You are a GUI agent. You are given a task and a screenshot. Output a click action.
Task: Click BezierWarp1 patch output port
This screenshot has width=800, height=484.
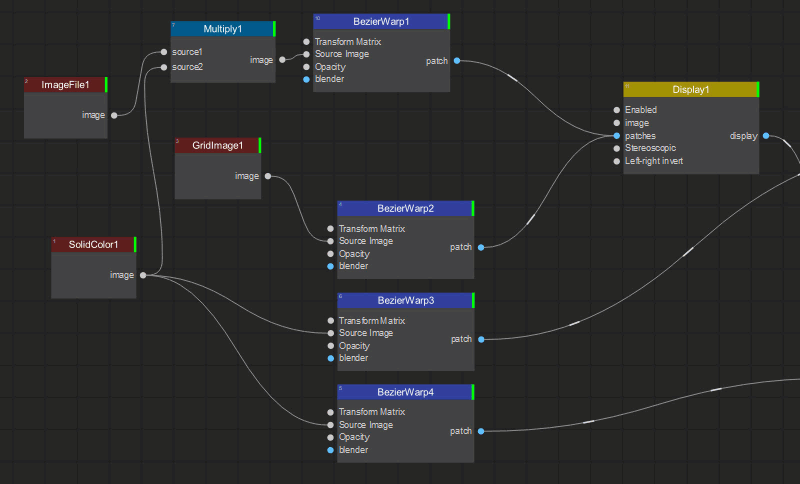coord(457,61)
